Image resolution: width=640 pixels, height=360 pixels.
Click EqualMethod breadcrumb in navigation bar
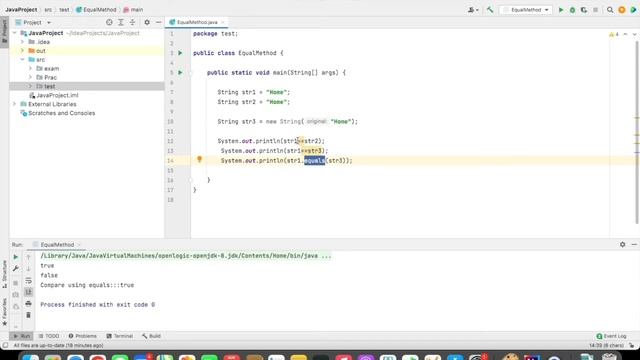tap(97, 9)
